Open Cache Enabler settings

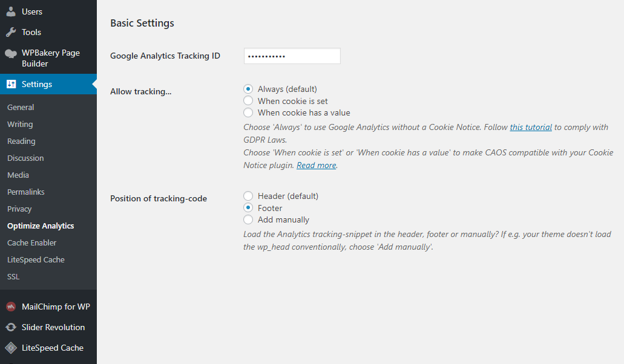pos(31,242)
